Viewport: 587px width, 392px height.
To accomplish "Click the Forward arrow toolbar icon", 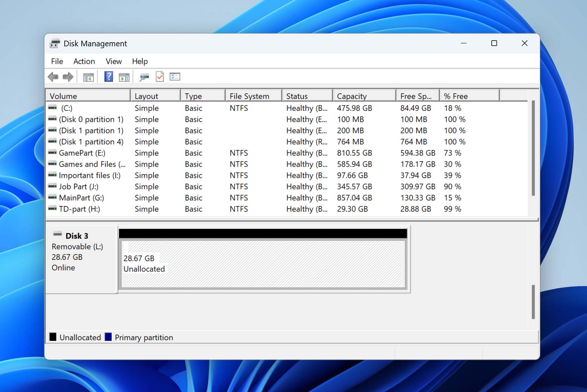I will [x=68, y=77].
